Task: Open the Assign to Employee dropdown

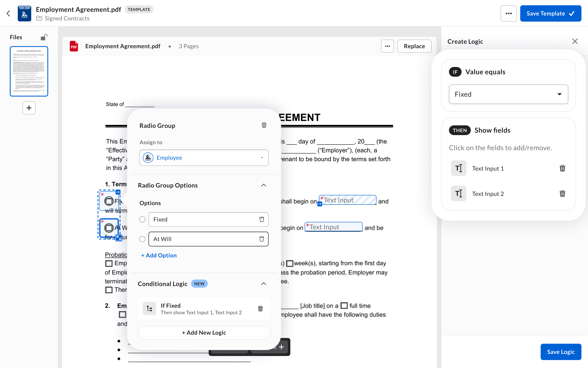Action: point(204,158)
